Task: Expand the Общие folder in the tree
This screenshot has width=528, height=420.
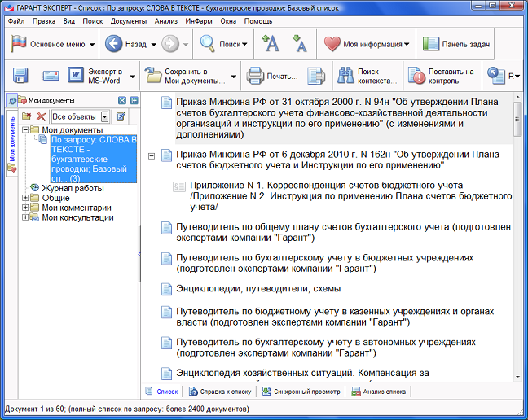Action: [25, 198]
